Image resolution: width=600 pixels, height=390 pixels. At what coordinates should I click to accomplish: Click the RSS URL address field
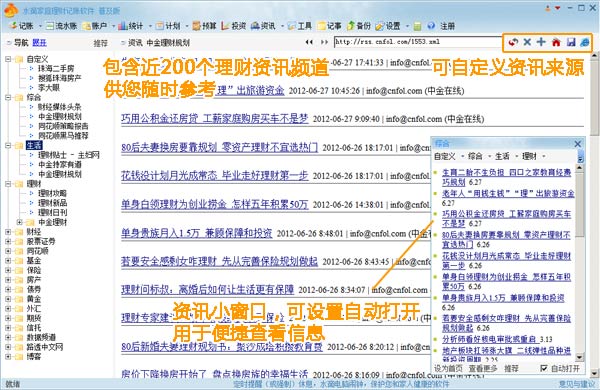click(x=417, y=42)
